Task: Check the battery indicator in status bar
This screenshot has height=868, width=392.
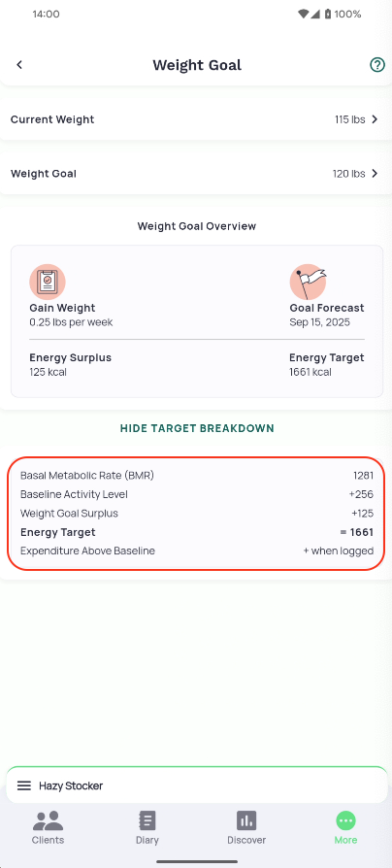Action: (x=327, y=14)
